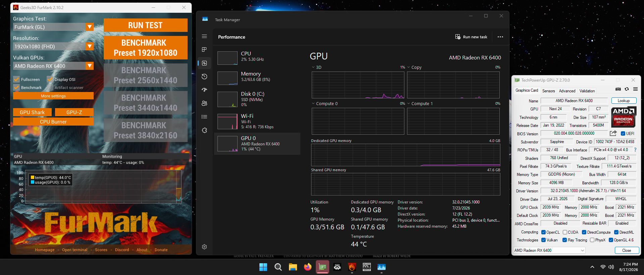Toggle UEFI checkbox in GPU-Z
The image size is (644, 275).
point(623,133)
